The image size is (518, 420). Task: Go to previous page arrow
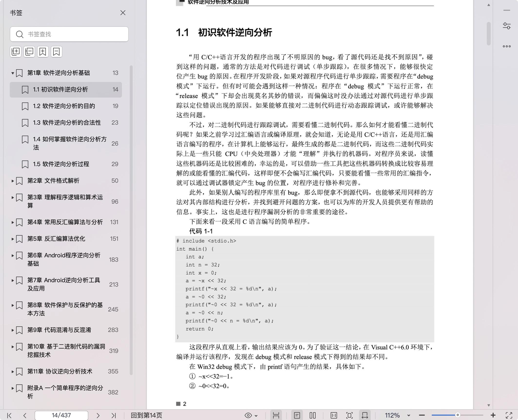25,415
